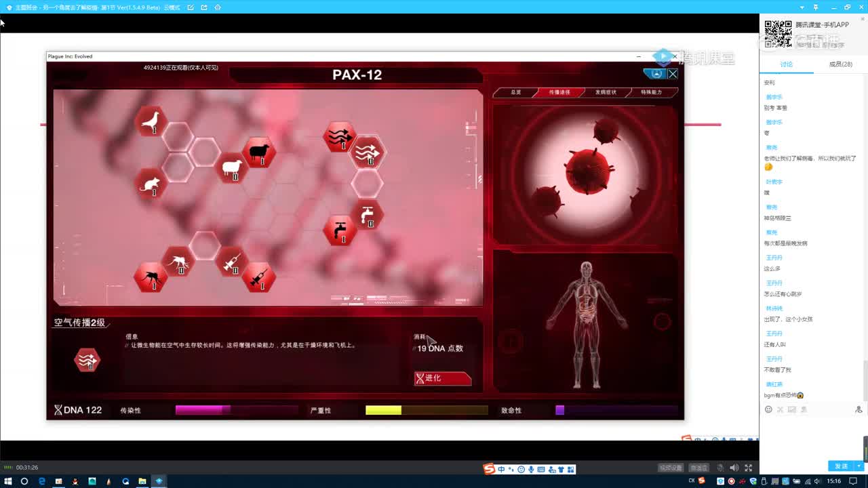Open title bar dropdown arrow at top right
The height and width of the screenshot is (488, 868).
pyautogui.click(x=802, y=7)
